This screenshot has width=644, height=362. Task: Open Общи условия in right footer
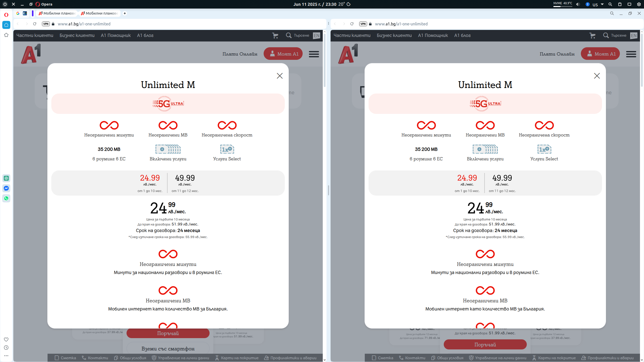447,358
